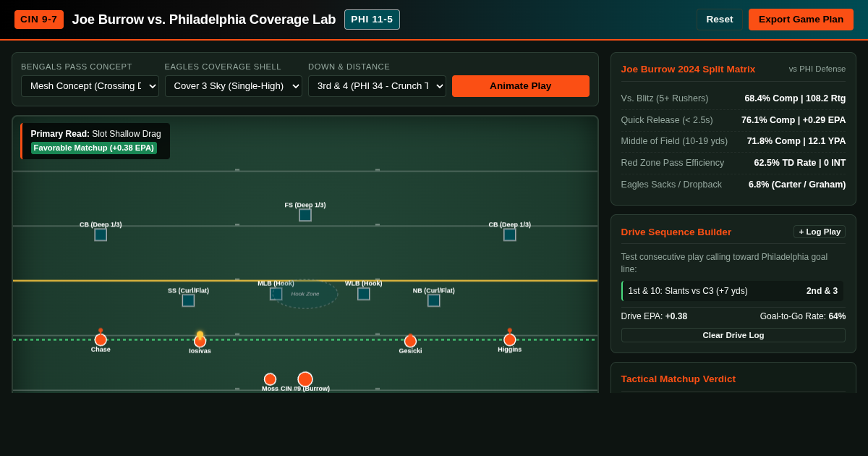868x456 pixels.
Task: Click the PHI 11-5 team badge
Action: point(372,20)
